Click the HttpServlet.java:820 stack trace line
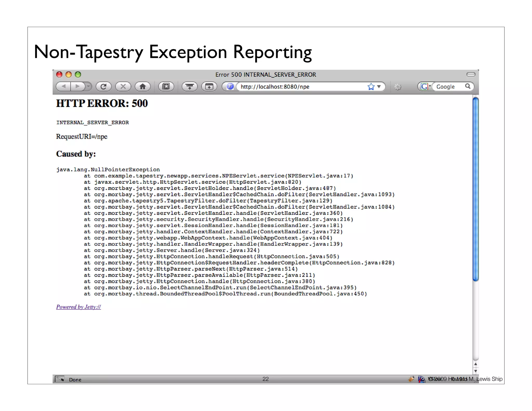532x411 pixels. click(192, 182)
